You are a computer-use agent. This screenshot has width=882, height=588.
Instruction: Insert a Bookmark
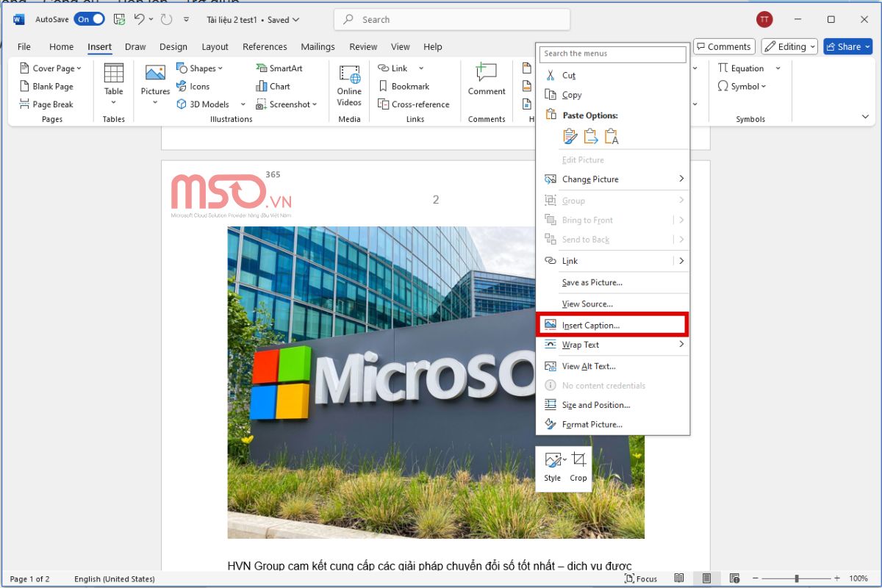point(404,86)
